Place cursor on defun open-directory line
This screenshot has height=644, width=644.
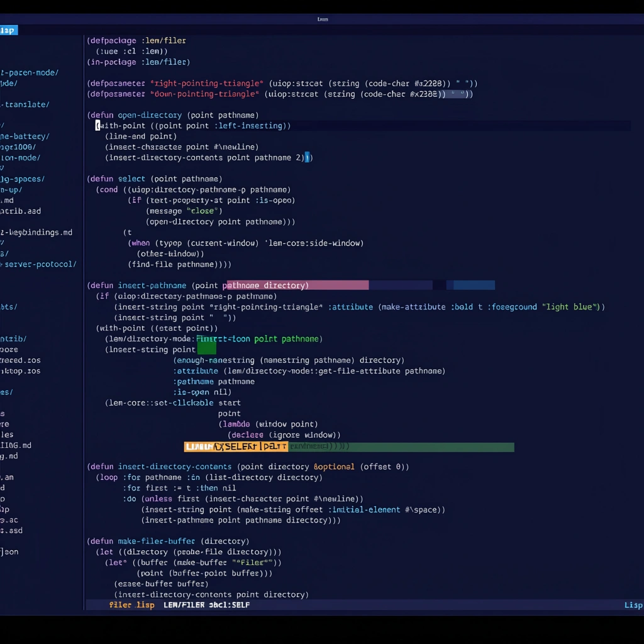172,115
